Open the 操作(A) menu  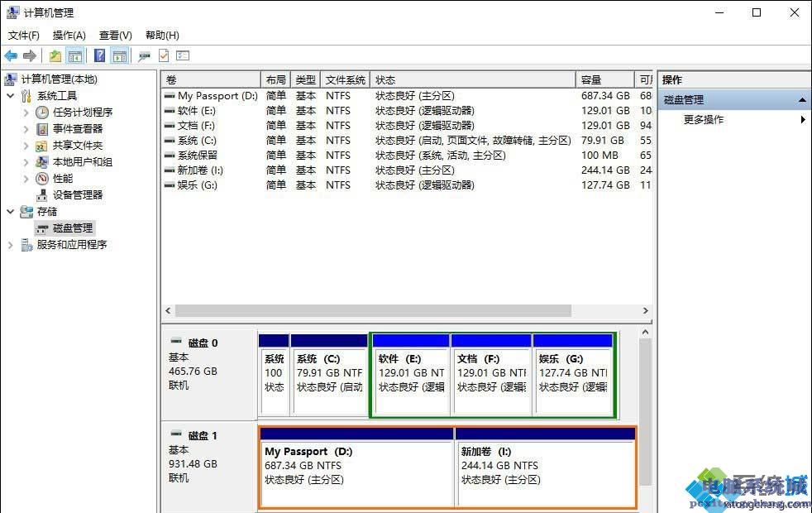click(69, 36)
